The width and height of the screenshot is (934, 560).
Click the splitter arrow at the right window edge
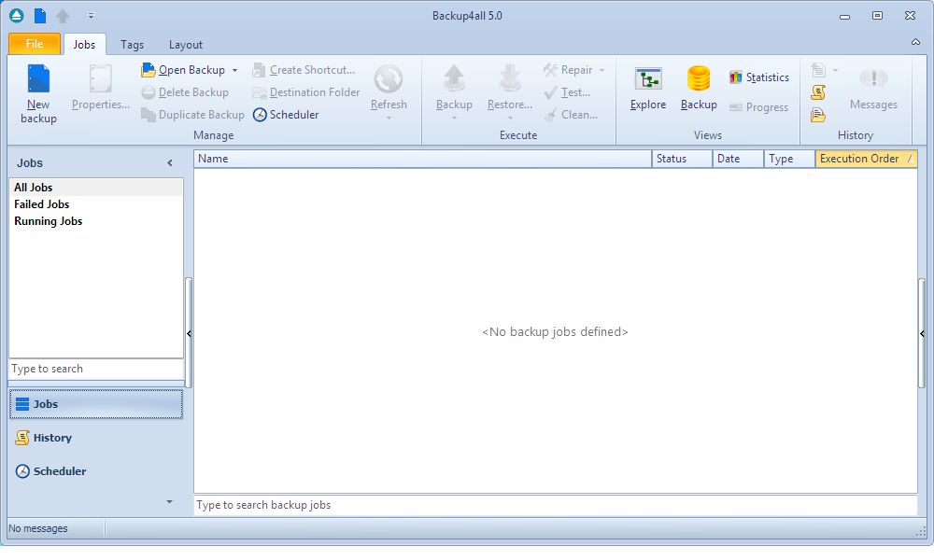pyautogui.click(x=922, y=334)
